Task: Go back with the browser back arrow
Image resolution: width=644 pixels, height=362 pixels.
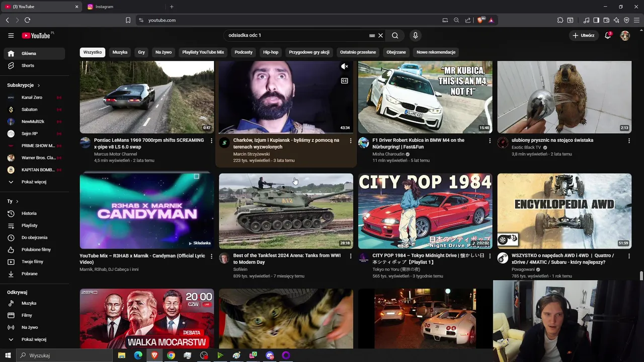Action: [7, 20]
